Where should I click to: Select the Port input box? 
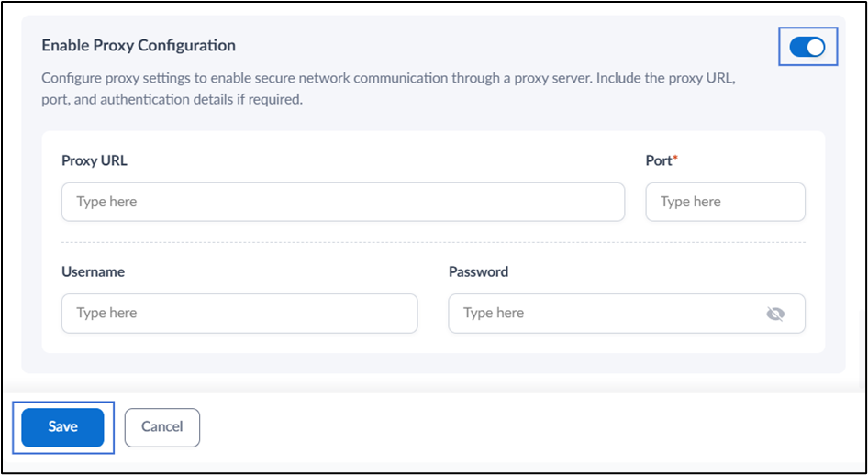point(725,202)
